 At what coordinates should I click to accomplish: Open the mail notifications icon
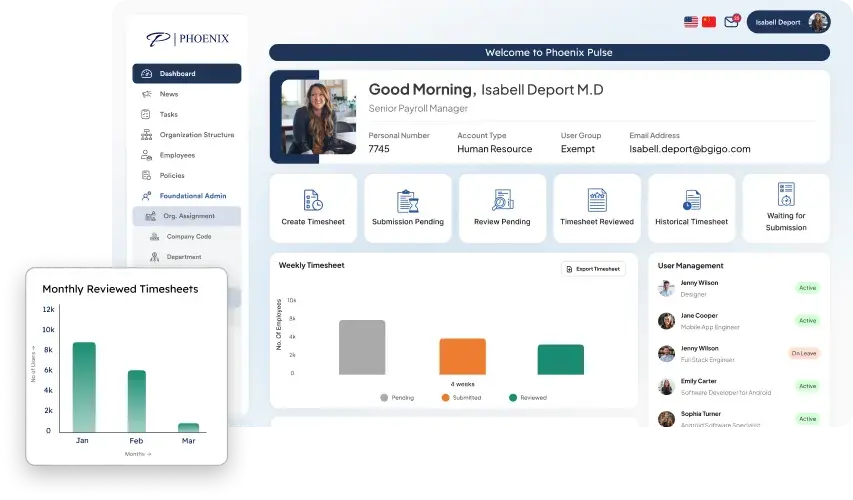(732, 22)
